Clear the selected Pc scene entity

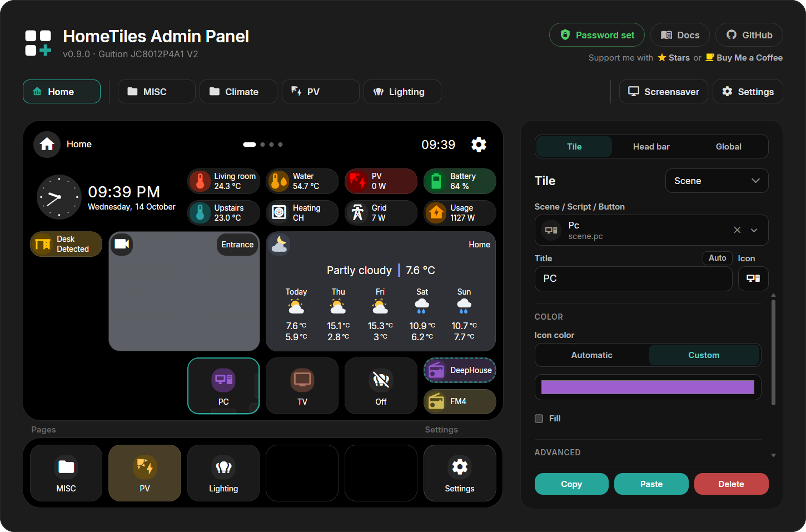[737, 230]
